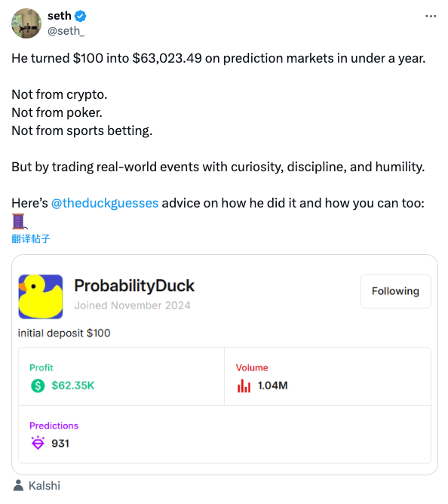Screen dimensions: 448x504
Task: Click the 1.04M volume value
Action: [273, 386]
